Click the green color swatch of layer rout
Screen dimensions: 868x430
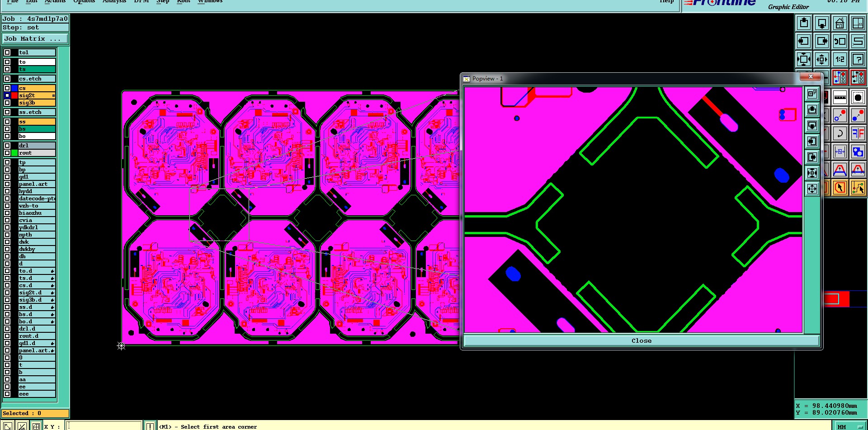tap(14, 153)
